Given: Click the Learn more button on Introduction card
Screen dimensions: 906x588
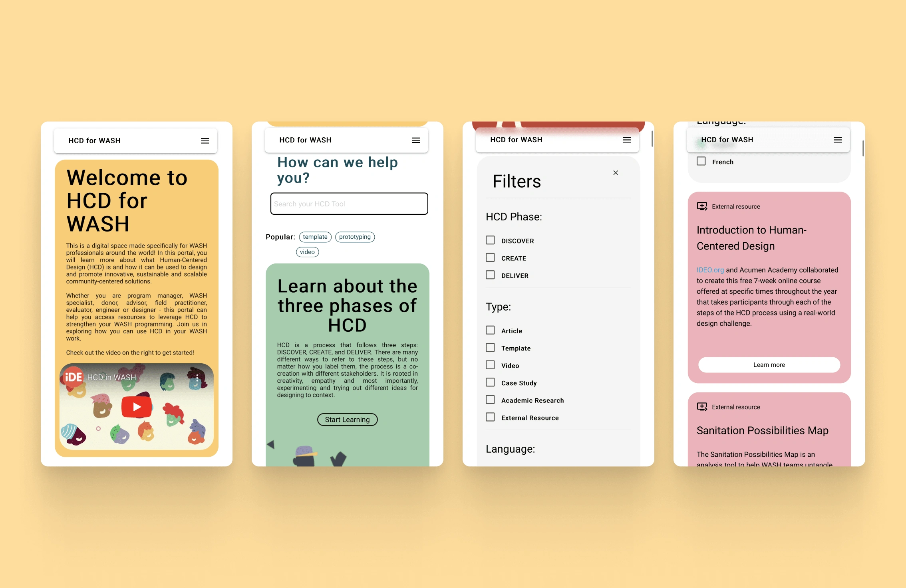Looking at the screenshot, I should [x=769, y=365].
